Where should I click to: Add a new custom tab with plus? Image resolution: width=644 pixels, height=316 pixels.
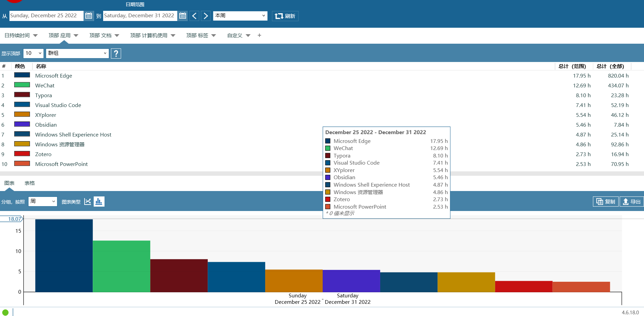259,35
